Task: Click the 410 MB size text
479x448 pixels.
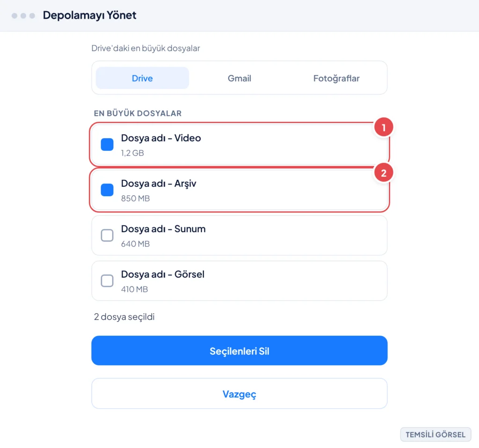Action: point(134,289)
